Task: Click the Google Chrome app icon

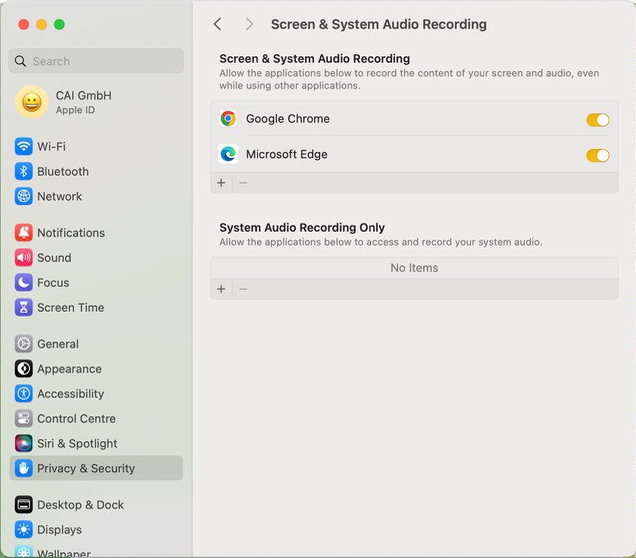Action: (x=228, y=119)
